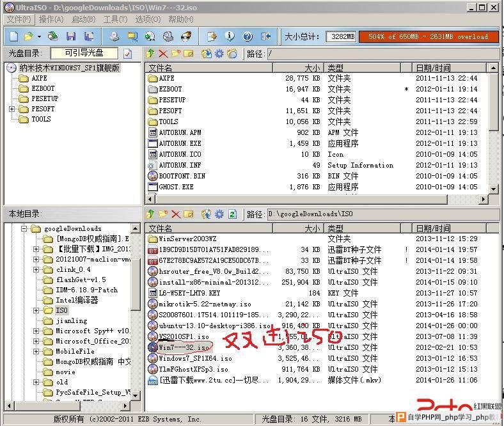Open the 选项(O) menu
This screenshot has height=426, width=504.
click(x=148, y=19)
